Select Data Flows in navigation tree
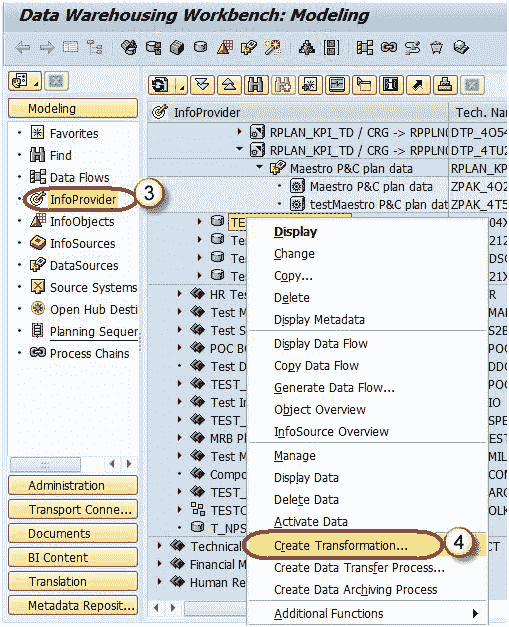The width and height of the screenshot is (509, 627). point(79,177)
